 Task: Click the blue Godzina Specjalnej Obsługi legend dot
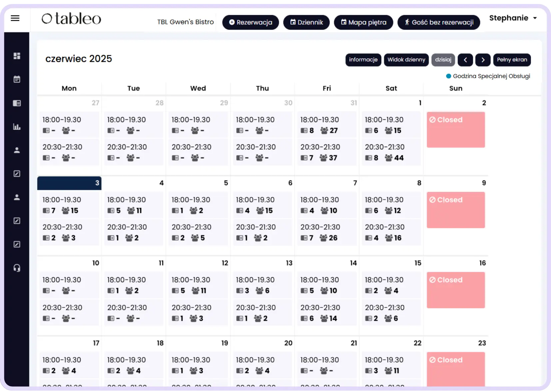[448, 76]
